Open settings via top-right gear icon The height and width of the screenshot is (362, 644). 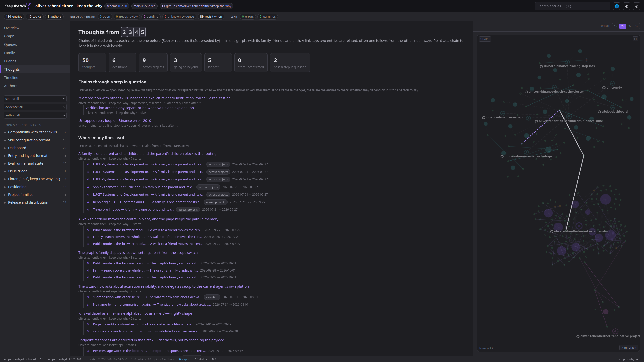click(x=637, y=6)
